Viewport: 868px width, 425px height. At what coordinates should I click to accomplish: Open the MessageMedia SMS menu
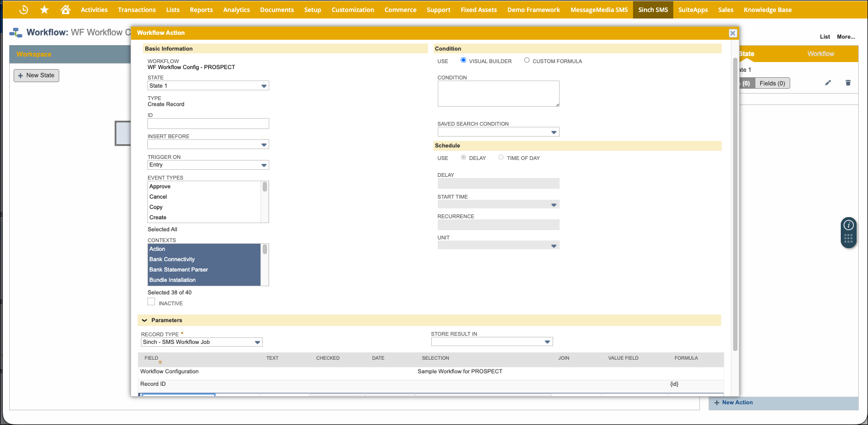point(599,10)
